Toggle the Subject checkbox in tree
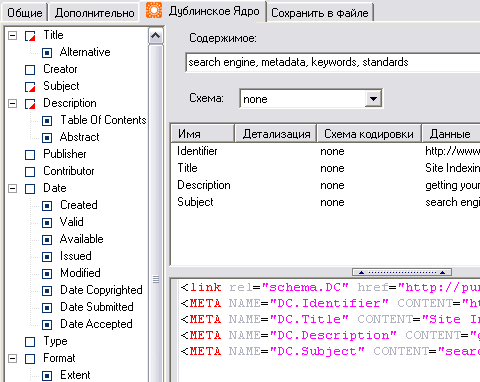 pos(30,87)
